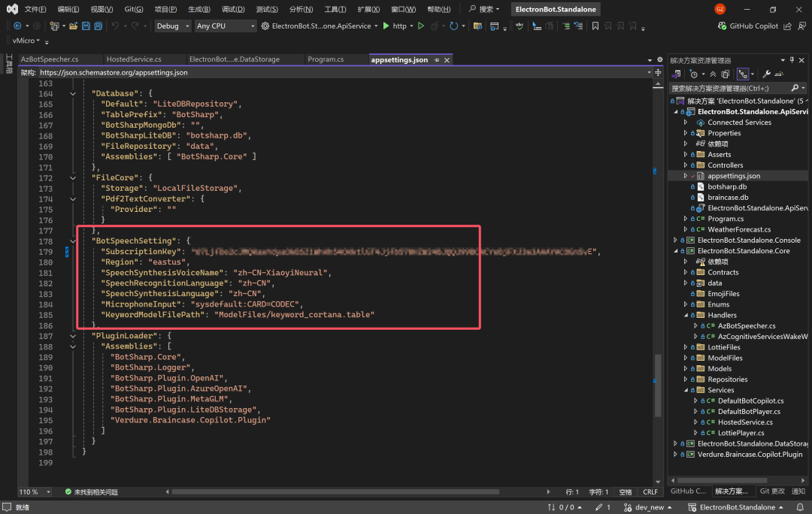Expand the ElectronBot.Standalone.Console project node
The width and height of the screenshot is (812, 514).
[675, 240]
